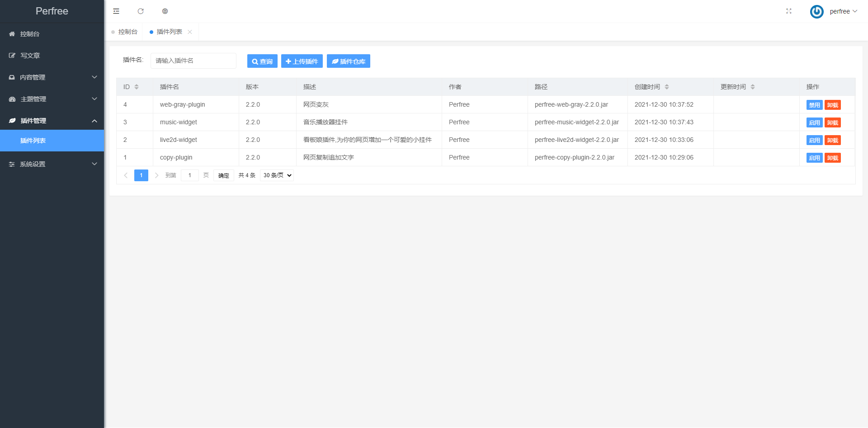Switch to the 控制台 tab

[125, 32]
